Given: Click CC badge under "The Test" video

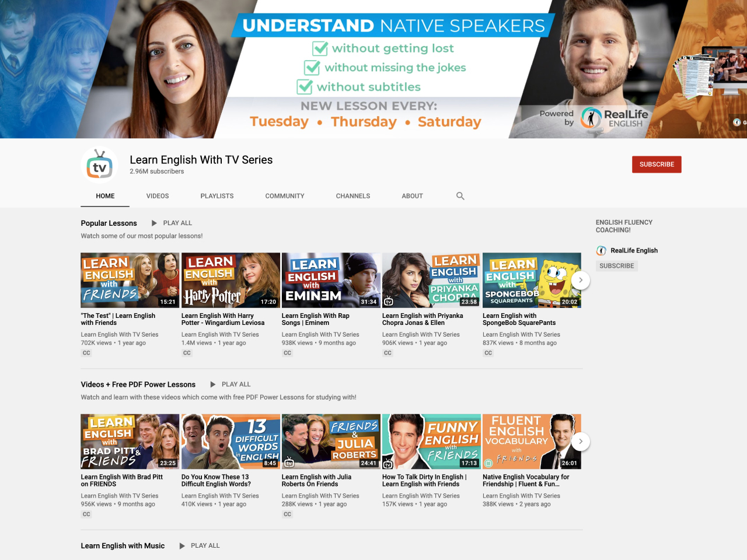Looking at the screenshot, I should pyautogui.click(x=86, y=353).
